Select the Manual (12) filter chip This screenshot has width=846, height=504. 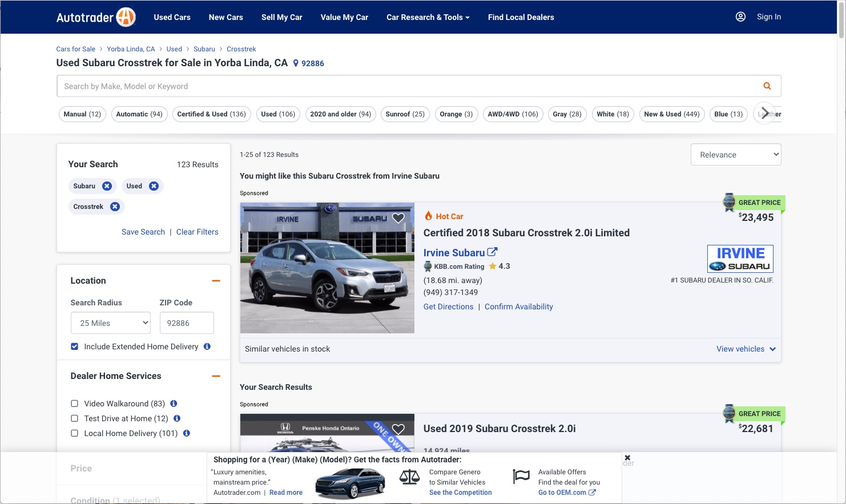click(x=82, y=114)
